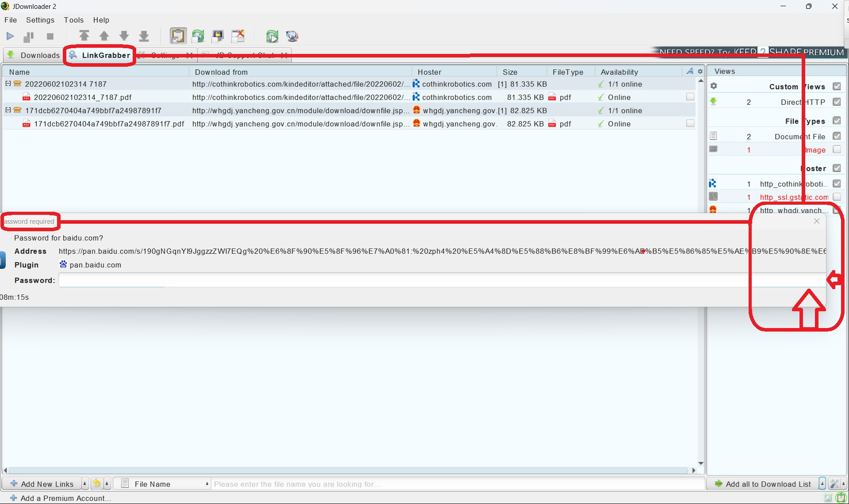Image resolution: width=849 pixels, height=504 pixels.
Task: Uncheck the Direct HTTP view checkbox
Action: [x=837, y=102]
